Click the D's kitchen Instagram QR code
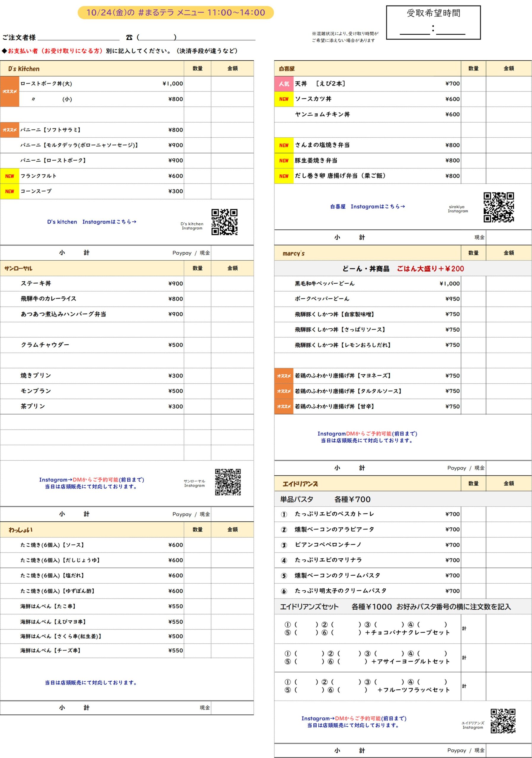 (x=224, y=222)
